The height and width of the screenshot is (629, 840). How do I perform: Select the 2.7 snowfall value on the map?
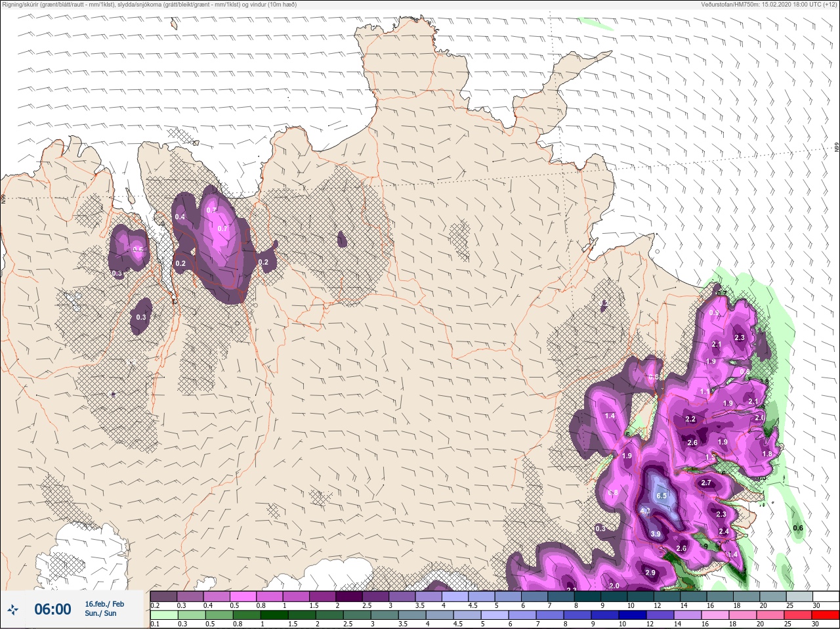706,483
